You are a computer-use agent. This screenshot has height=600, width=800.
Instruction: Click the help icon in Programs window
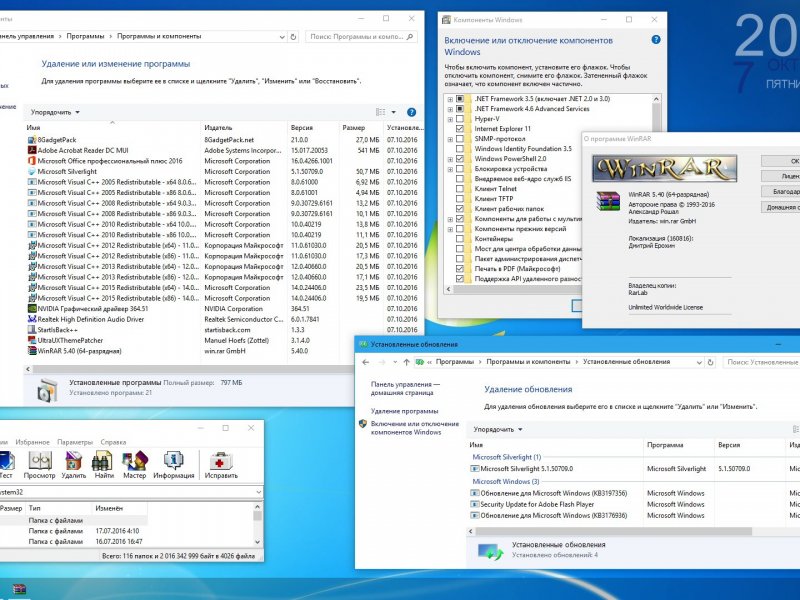click(411, 112)
